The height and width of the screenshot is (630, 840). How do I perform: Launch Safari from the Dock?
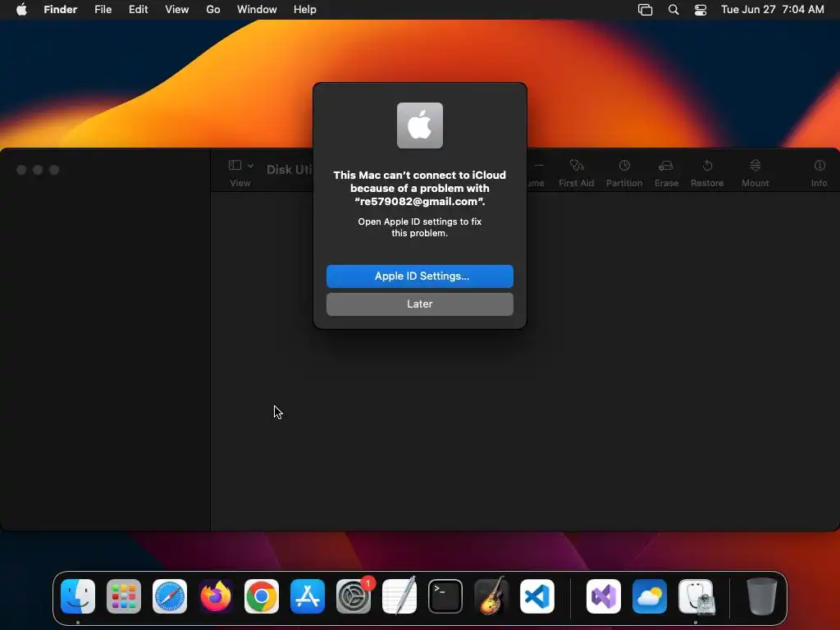(x=170, y=596)
